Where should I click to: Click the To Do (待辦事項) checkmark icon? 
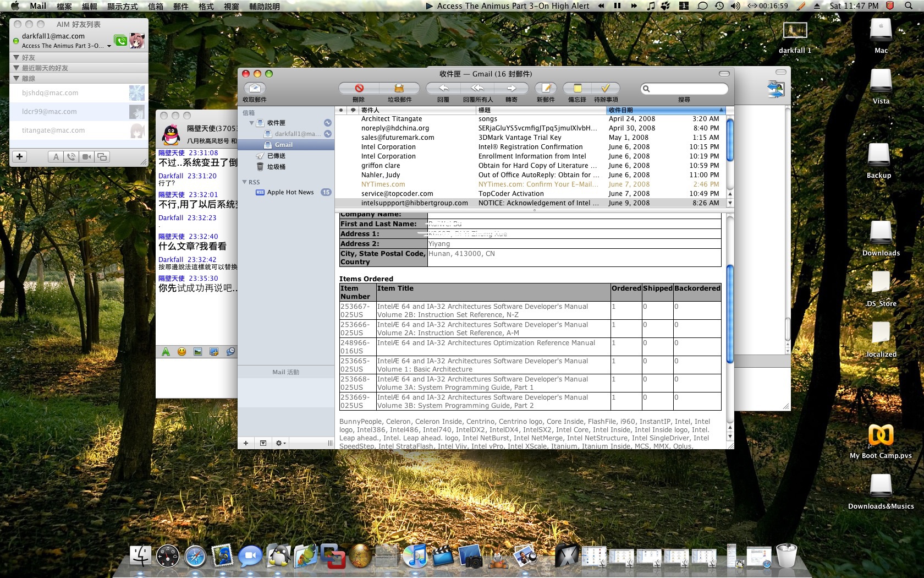click(x=606, y=88)
